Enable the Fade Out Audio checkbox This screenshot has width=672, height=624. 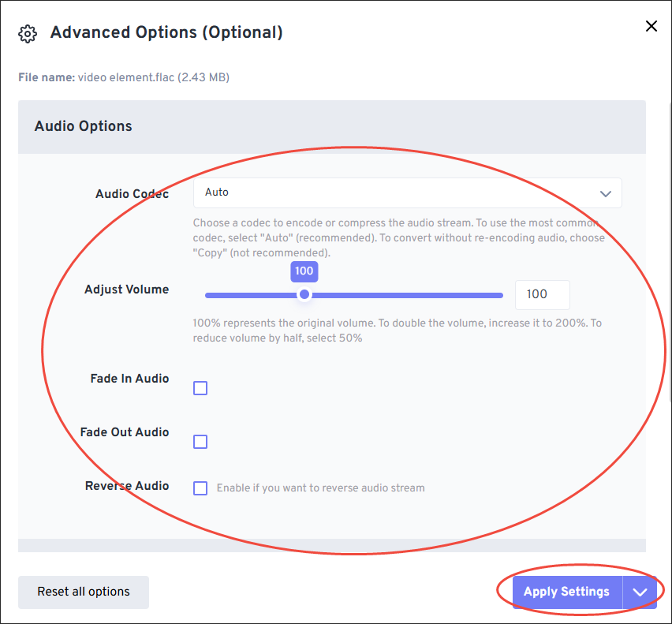coord(200,441)
